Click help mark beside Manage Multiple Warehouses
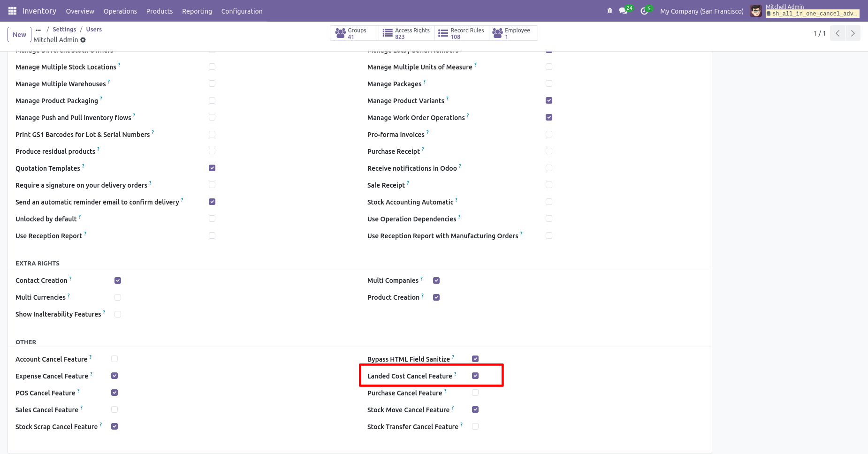Image resolution: width=868 pixels, height=454 pixels. pyautogui.click(x=109, y=82)
